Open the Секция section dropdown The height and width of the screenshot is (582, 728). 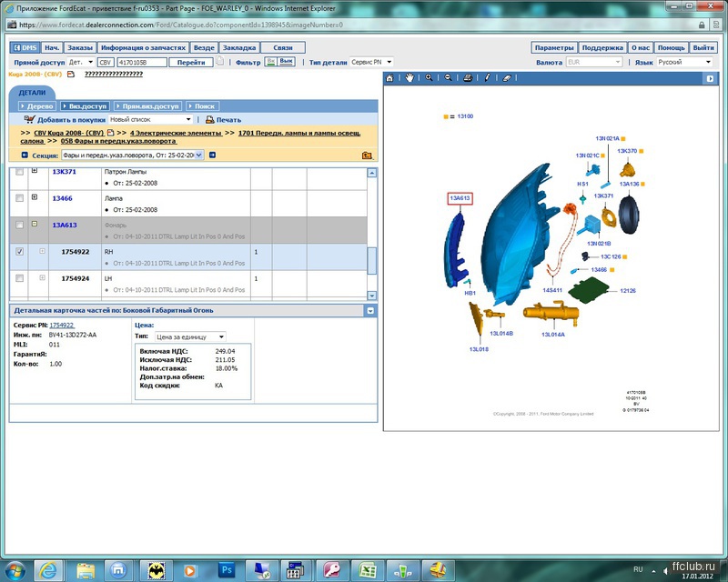click(x=132, y=155)
